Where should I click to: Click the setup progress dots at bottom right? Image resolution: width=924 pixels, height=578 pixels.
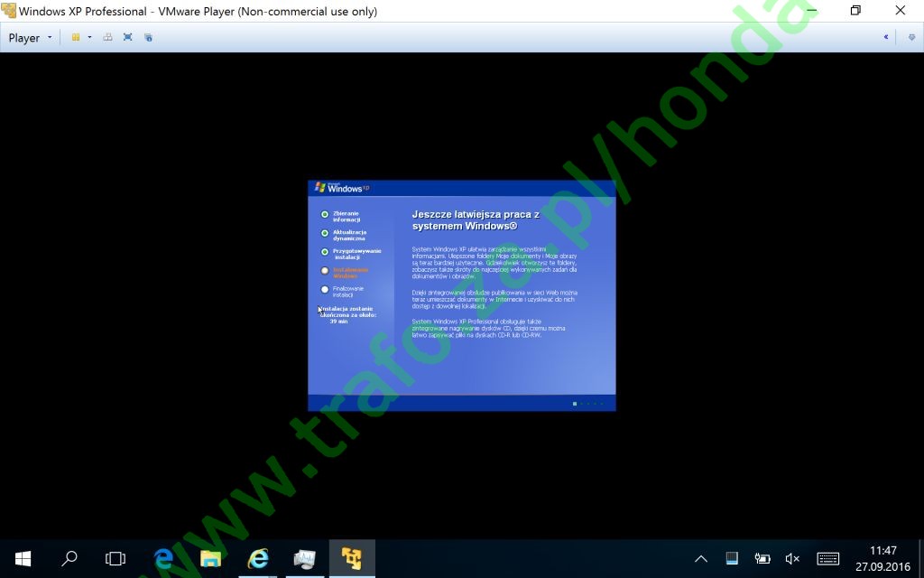(x=588, y=404)
